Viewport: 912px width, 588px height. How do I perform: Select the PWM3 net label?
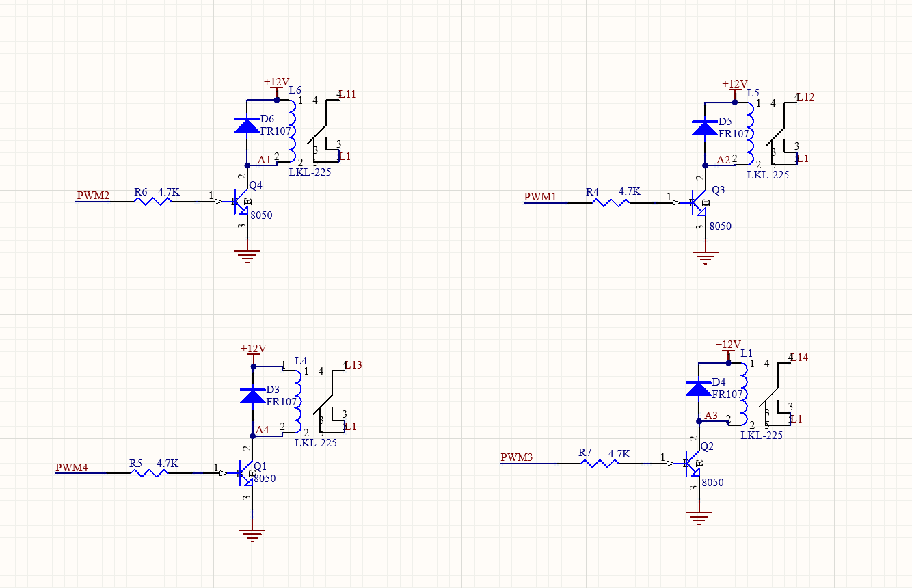[516, 457]
